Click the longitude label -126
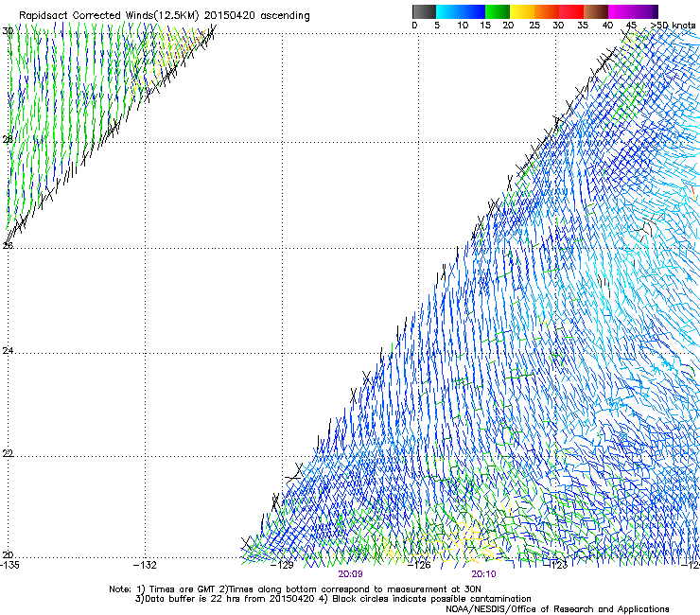This screenshot has height=615, width=700. point(419,565)
